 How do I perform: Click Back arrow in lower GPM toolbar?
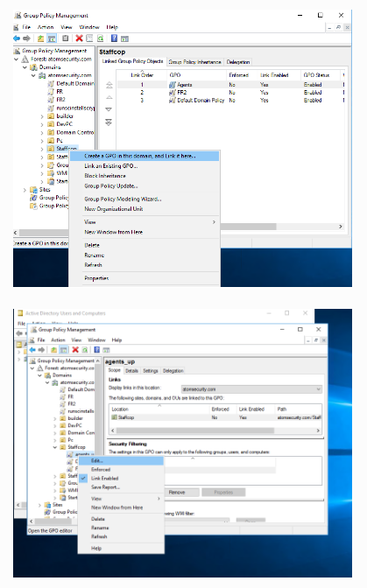click(32, 349)
